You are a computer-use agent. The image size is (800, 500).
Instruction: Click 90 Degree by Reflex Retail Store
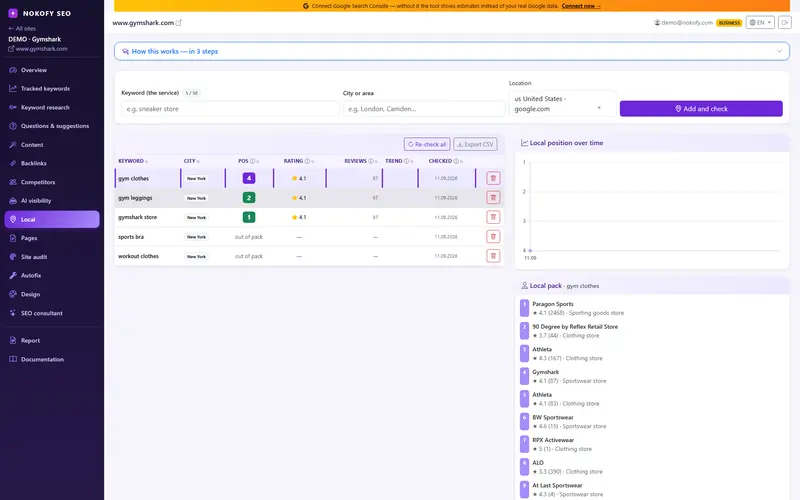coord(575,327)
